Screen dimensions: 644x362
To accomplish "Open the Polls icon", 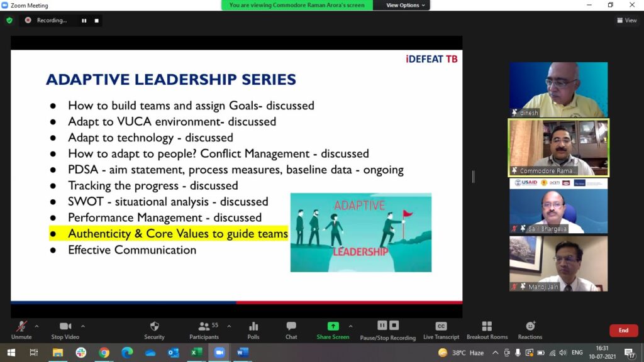I will tap(253, 329).
